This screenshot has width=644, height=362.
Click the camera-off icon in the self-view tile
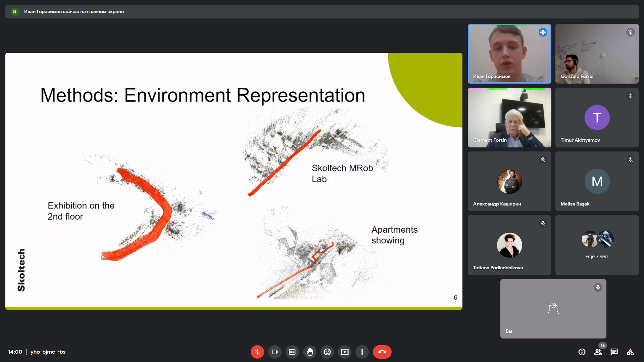553,309
